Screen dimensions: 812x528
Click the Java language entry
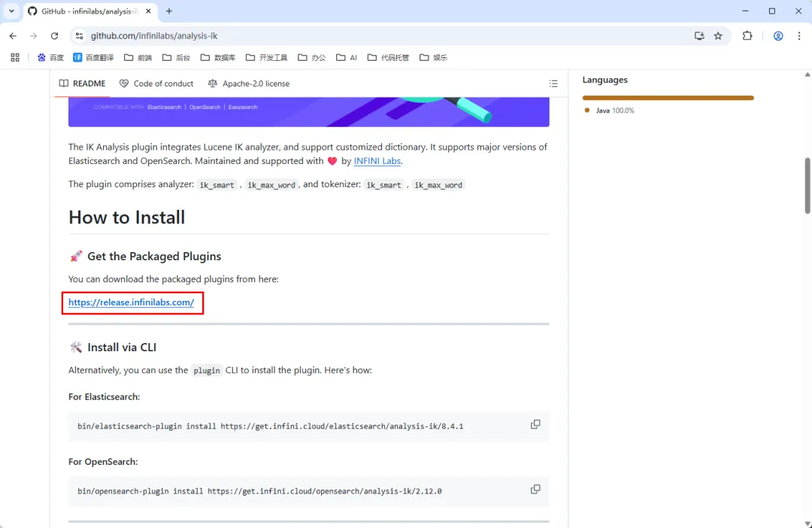click(x=609, y=111)
